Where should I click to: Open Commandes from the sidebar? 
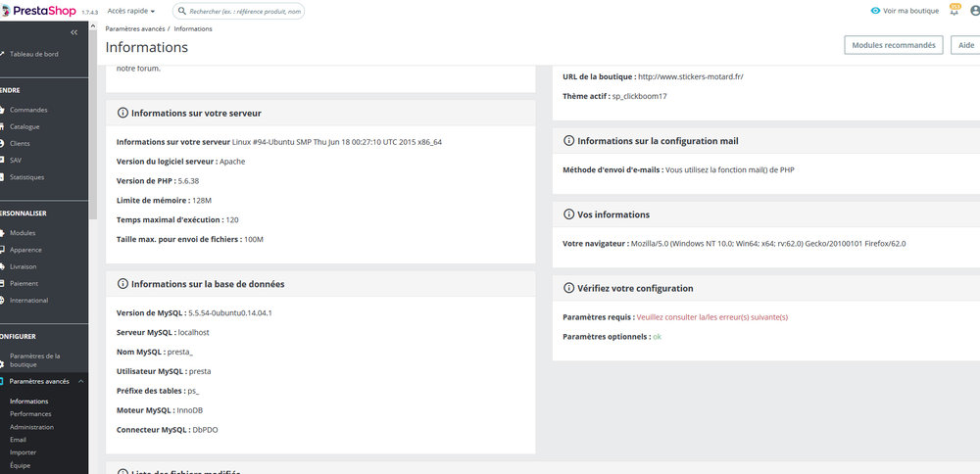click(28, 110)
